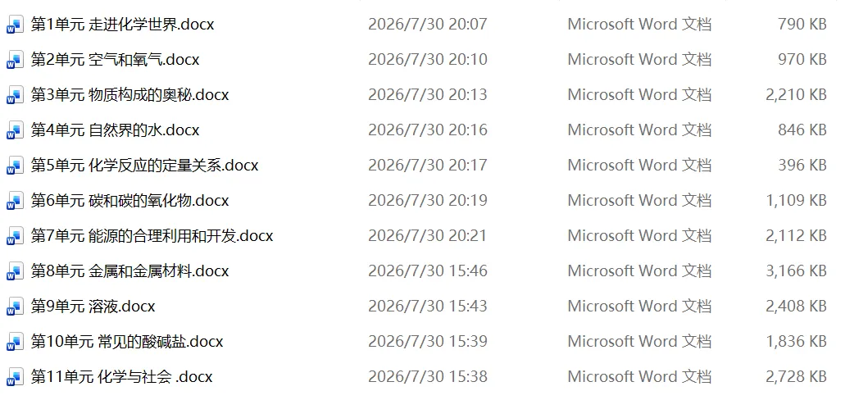
Task: Select the file name 第9单元 溶液.docx
Action: pyautogui.click(x=93, y=307)
